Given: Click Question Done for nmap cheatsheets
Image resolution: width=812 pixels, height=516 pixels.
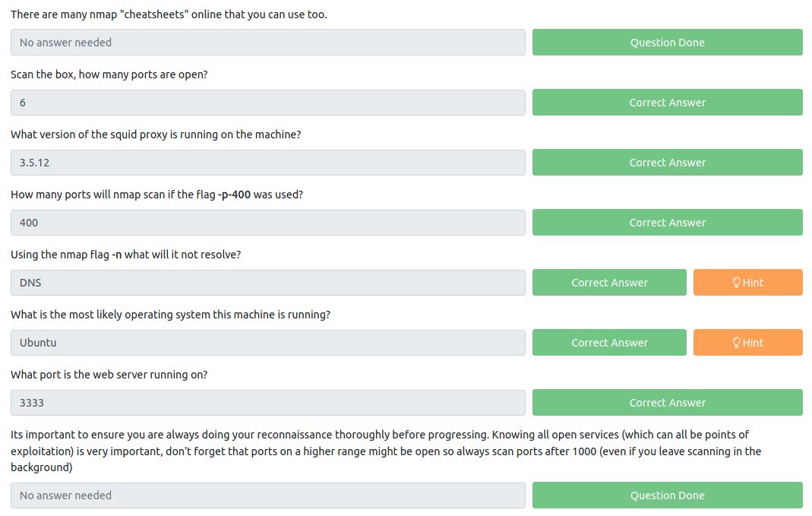Looking at the screenshot, I should click(x=668, y=43).
